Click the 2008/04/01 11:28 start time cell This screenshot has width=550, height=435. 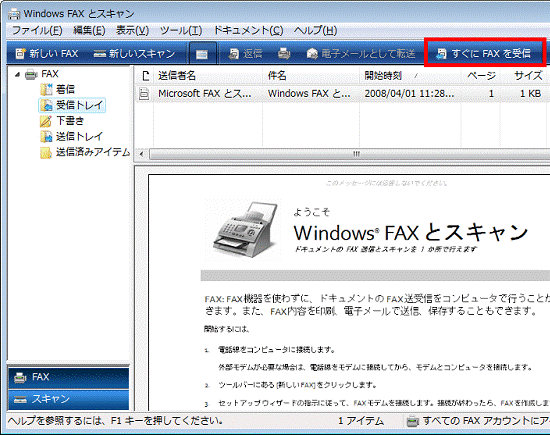coord(409,94)
